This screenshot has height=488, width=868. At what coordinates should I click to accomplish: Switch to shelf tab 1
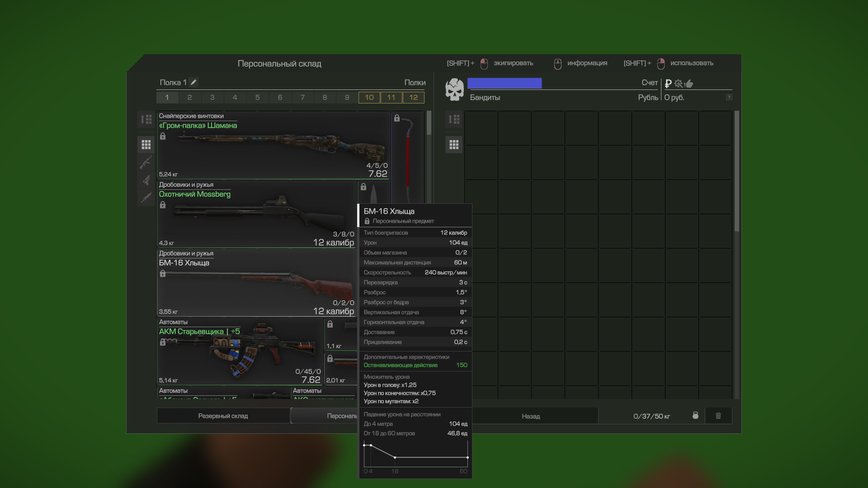pos(167,97)
